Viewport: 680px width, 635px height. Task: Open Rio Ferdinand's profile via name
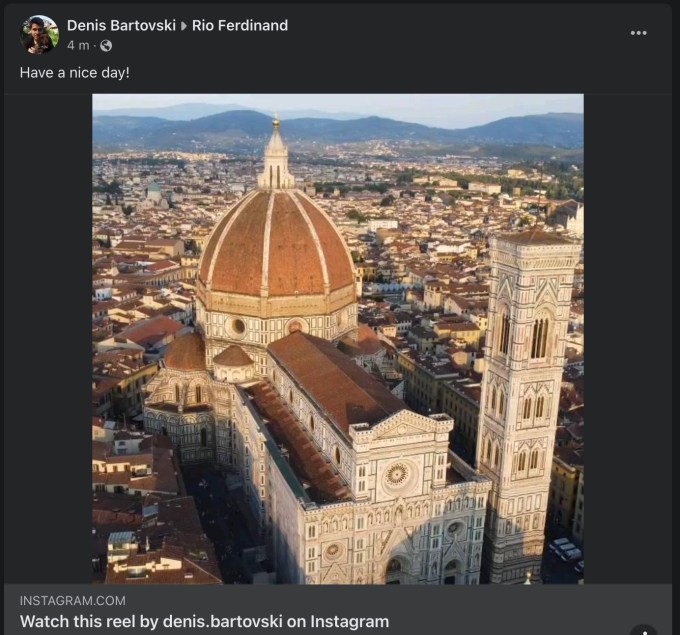click(240, 26)
